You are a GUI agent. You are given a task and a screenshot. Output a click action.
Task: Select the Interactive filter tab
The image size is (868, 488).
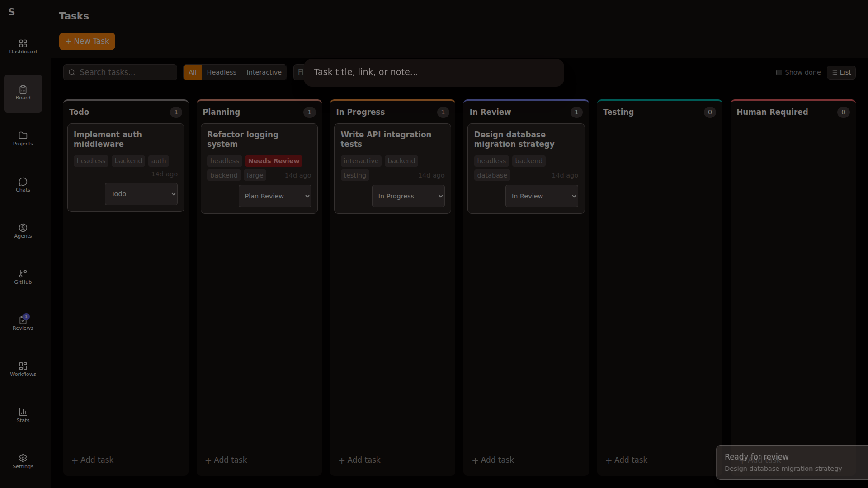(264, 72)
